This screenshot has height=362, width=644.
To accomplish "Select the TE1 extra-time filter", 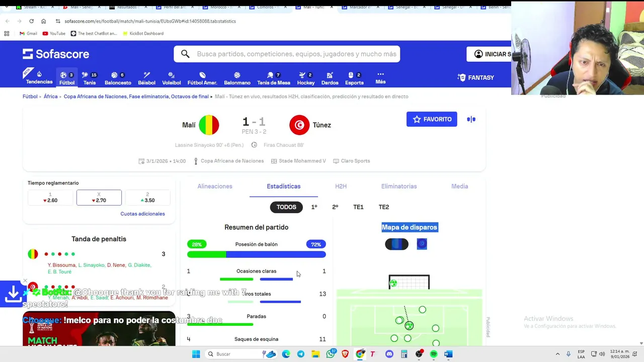I will coord(358,207).
